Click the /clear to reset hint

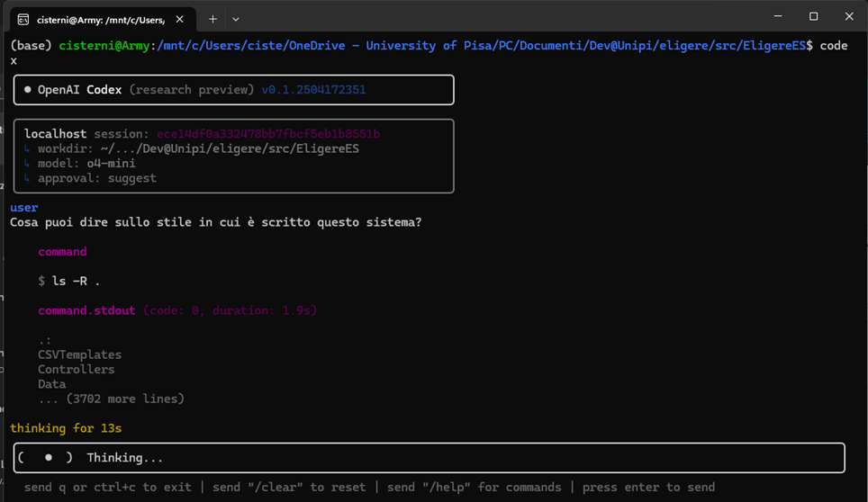click(289, 487)
